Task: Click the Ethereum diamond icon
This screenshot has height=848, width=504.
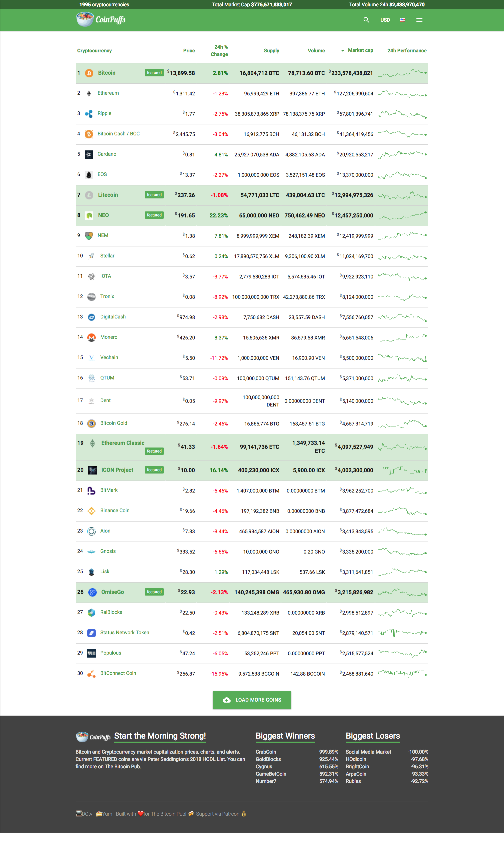Action: pos(89,93)
